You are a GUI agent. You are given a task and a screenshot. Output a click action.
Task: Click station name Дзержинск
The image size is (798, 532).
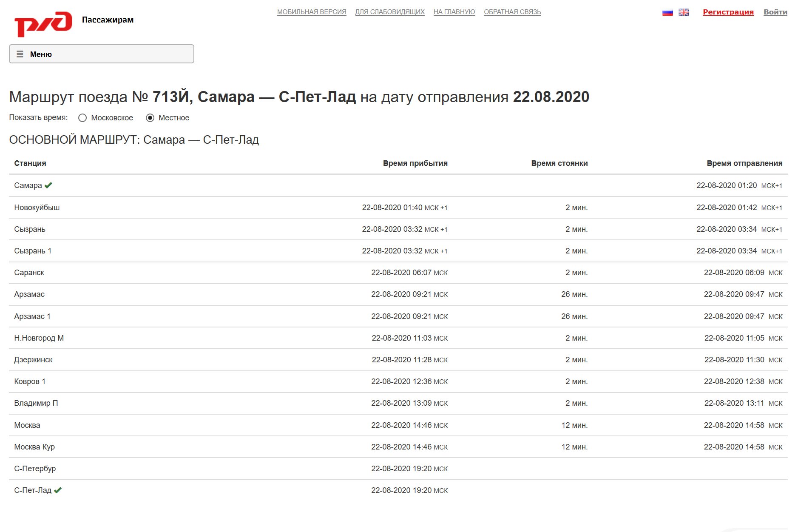[x=33, y=360]
